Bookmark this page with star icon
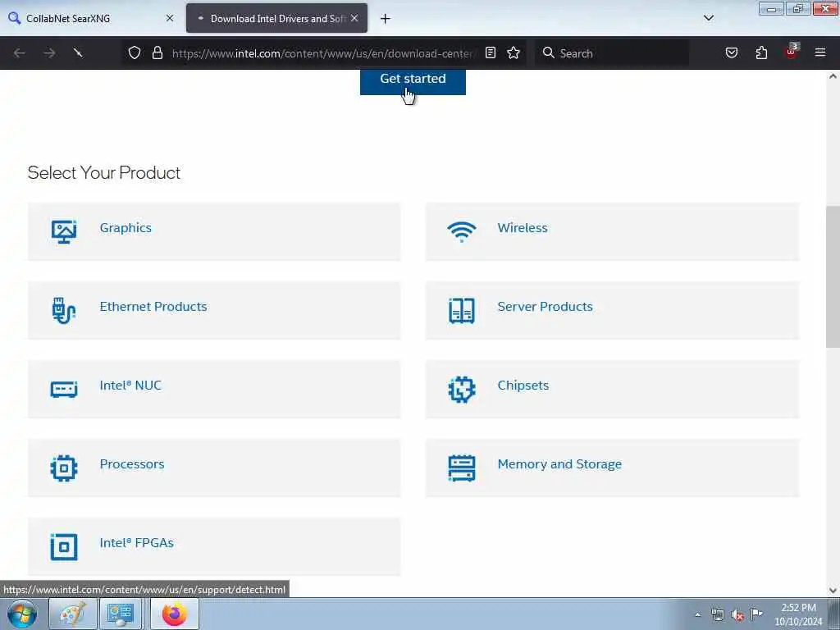840x630 pixels. (x=514, y=52)
